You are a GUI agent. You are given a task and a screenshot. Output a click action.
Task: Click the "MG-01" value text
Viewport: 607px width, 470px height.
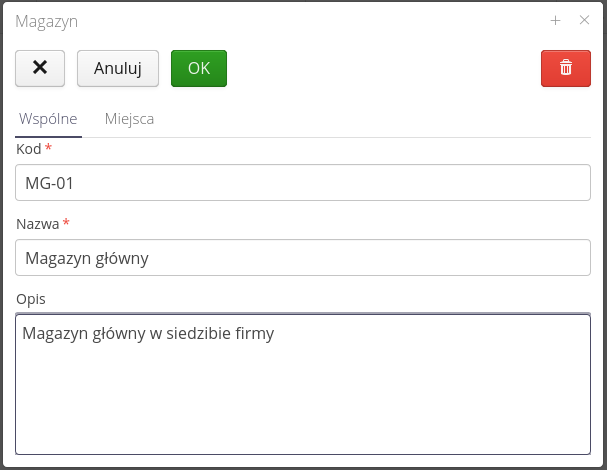50,183
